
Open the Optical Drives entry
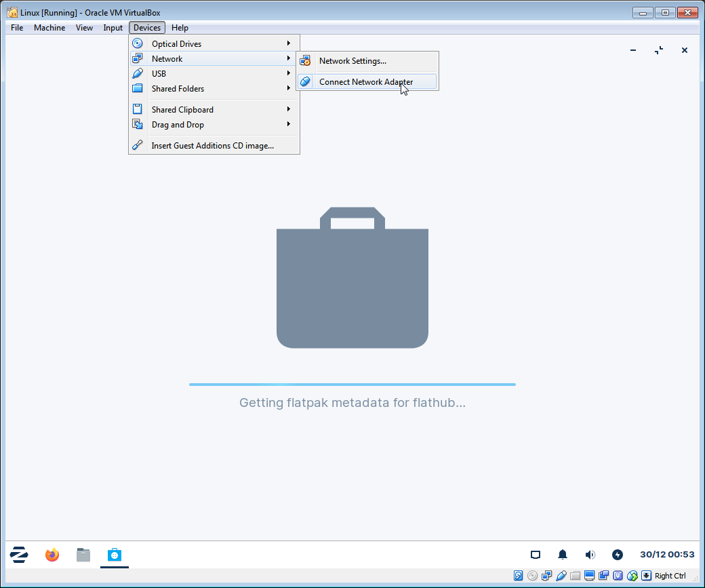pyautogui.click(x=214, y=43)
